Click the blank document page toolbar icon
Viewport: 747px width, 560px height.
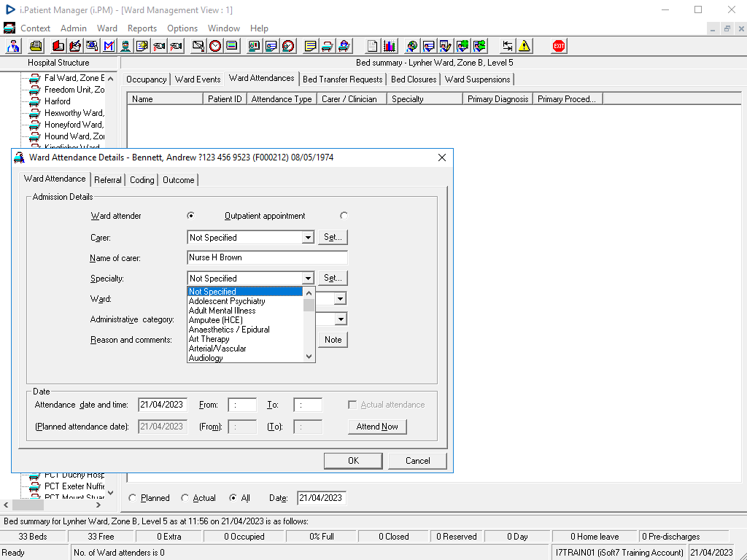tap(373, 46)
